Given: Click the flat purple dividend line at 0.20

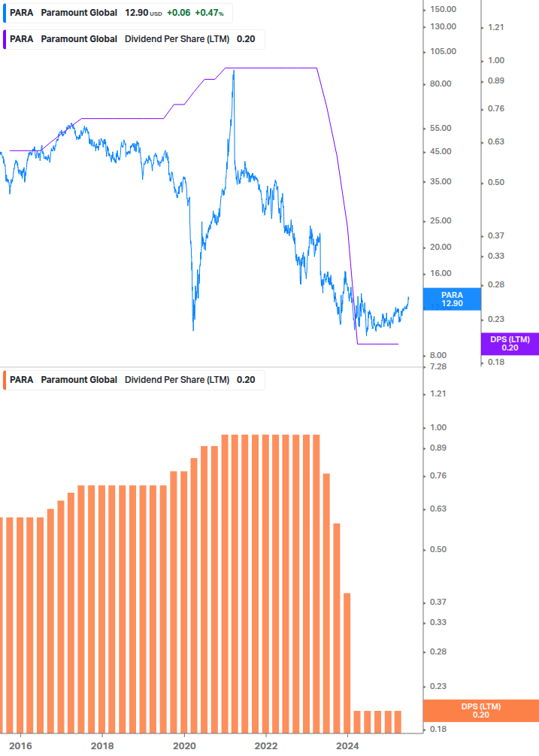Looking at the screenshot, I should click(377, 344).
